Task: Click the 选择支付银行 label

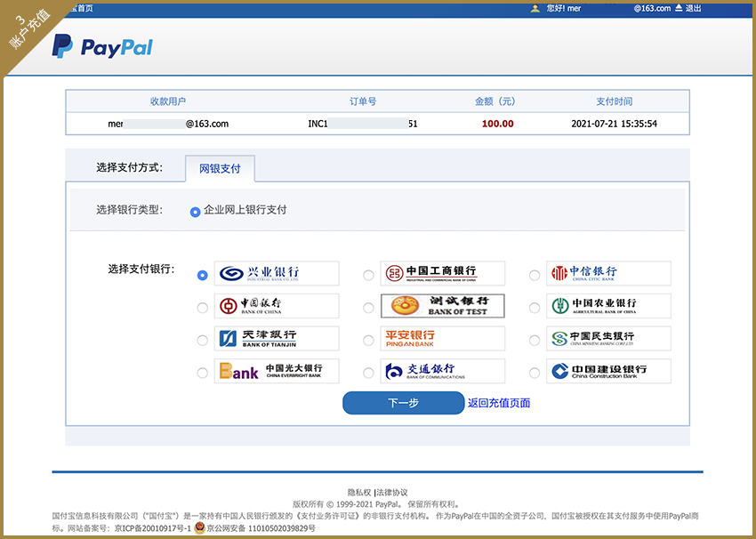Action: tap(141, 269)
